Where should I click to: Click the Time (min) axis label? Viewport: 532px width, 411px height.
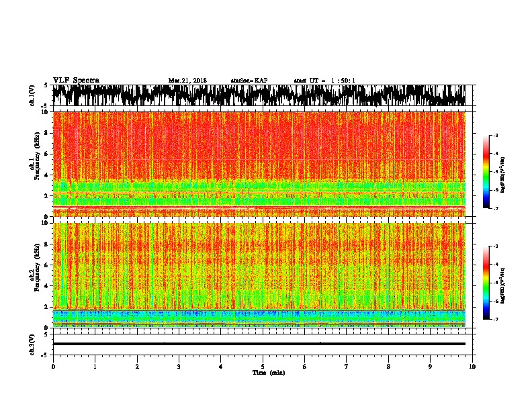click(x=269, y=373)
